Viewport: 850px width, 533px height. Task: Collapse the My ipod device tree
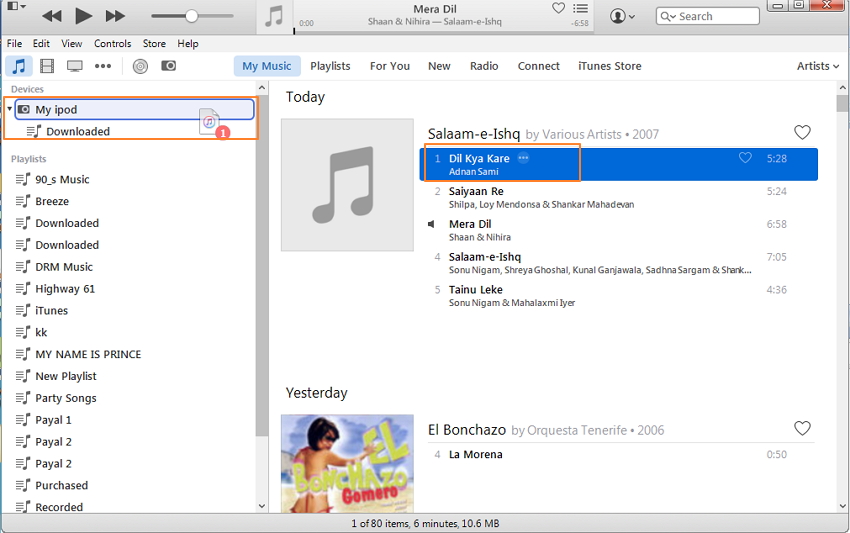(x=9, y=109)
